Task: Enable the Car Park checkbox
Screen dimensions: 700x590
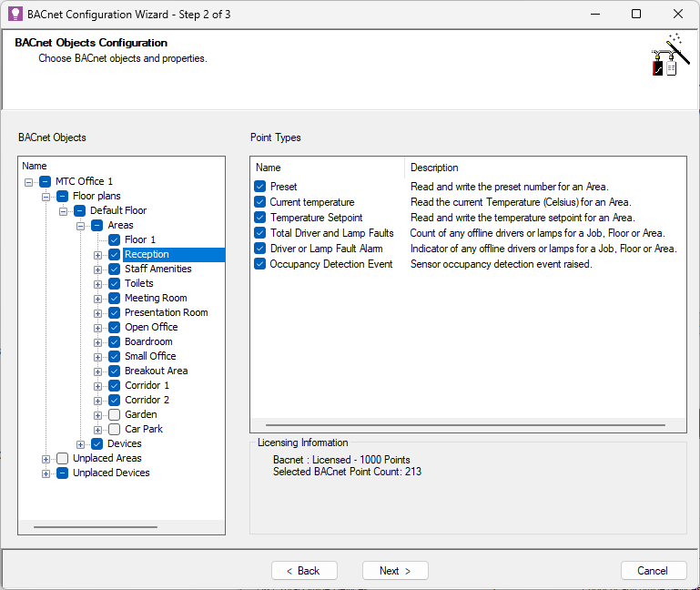Action: click(115, 429)
